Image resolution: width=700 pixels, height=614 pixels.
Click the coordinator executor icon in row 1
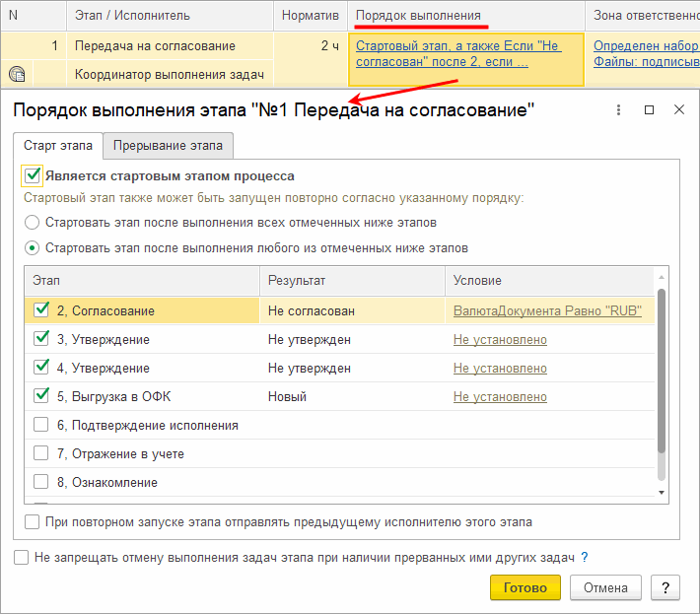(17, 74)
